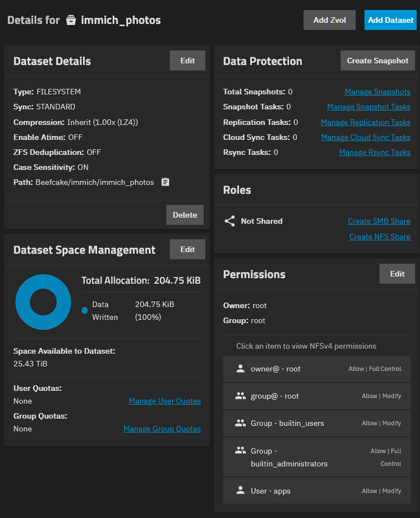
Task: Delete the immich_photos dataset
Action: tap(185, 215)
